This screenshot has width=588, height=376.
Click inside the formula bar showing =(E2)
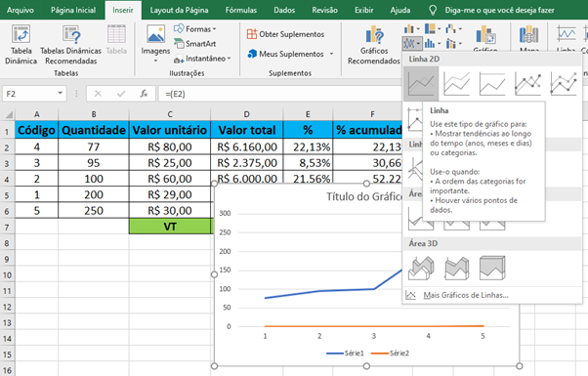279,94
